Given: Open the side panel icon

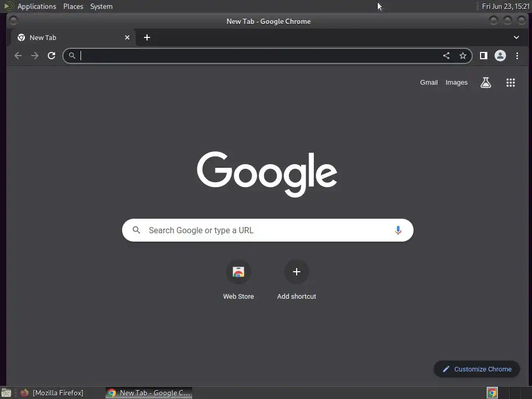Looking at the screenshot, I should coord(484,56).
